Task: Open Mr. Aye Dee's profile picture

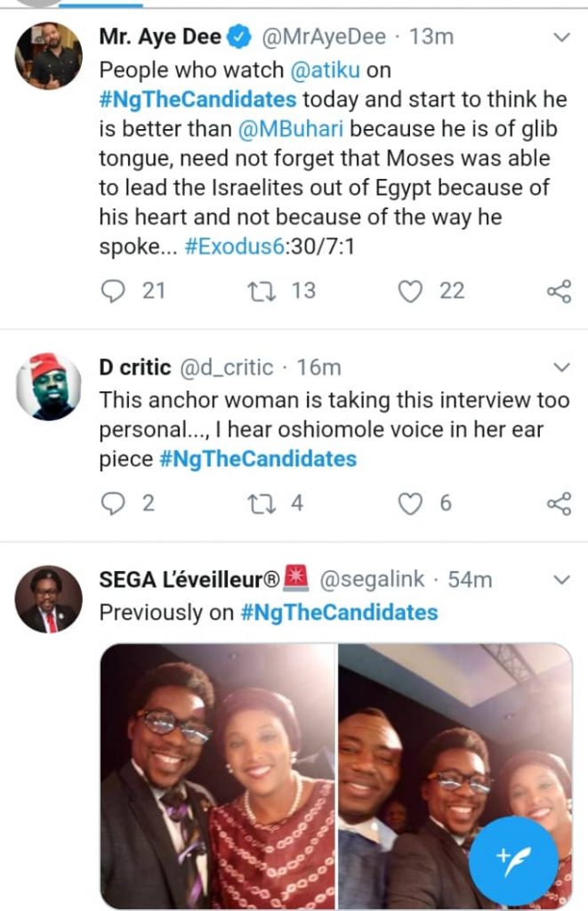Action: pyautogui.click(x=49, y=55)
